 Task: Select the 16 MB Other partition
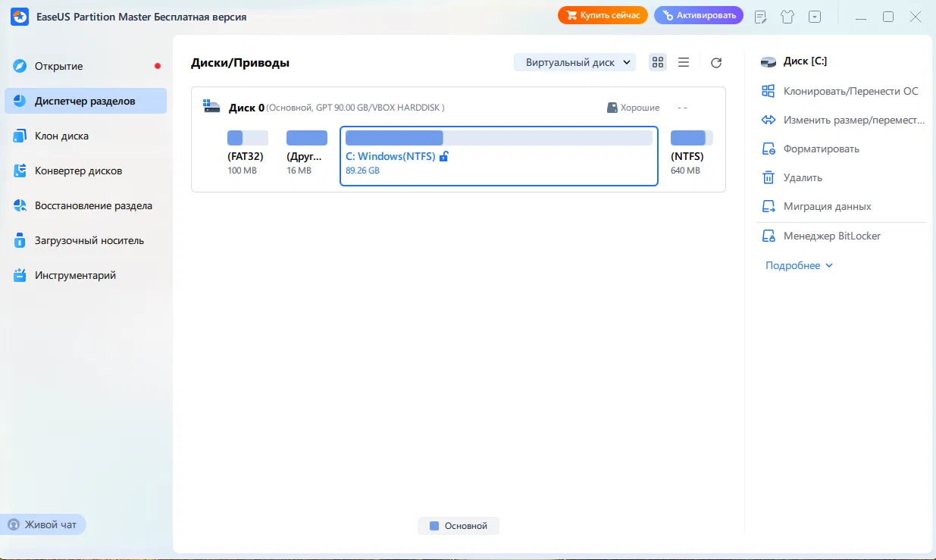click(x=306, y=153)
